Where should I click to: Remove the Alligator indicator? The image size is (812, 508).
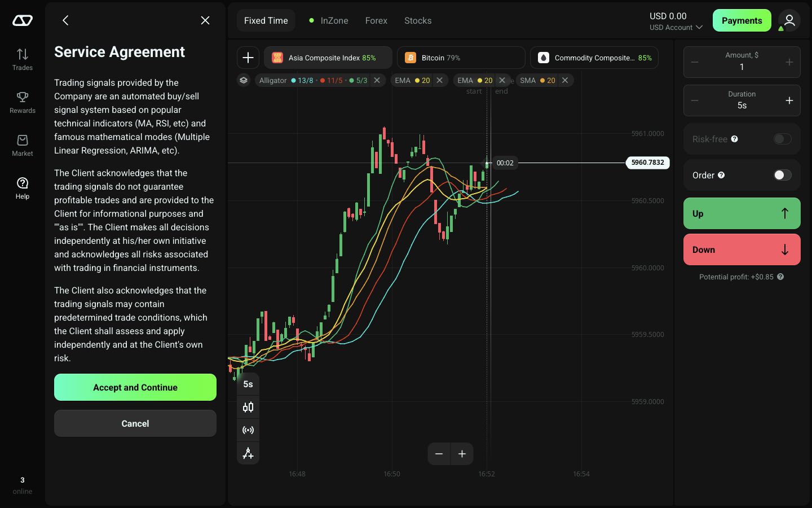[x=377, y=80]
